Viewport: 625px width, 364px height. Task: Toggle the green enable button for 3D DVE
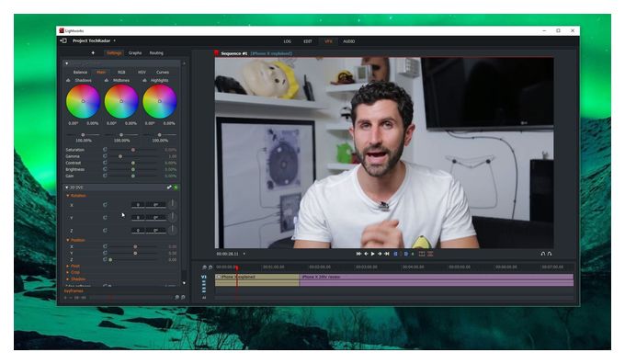(x=176, y=188)
